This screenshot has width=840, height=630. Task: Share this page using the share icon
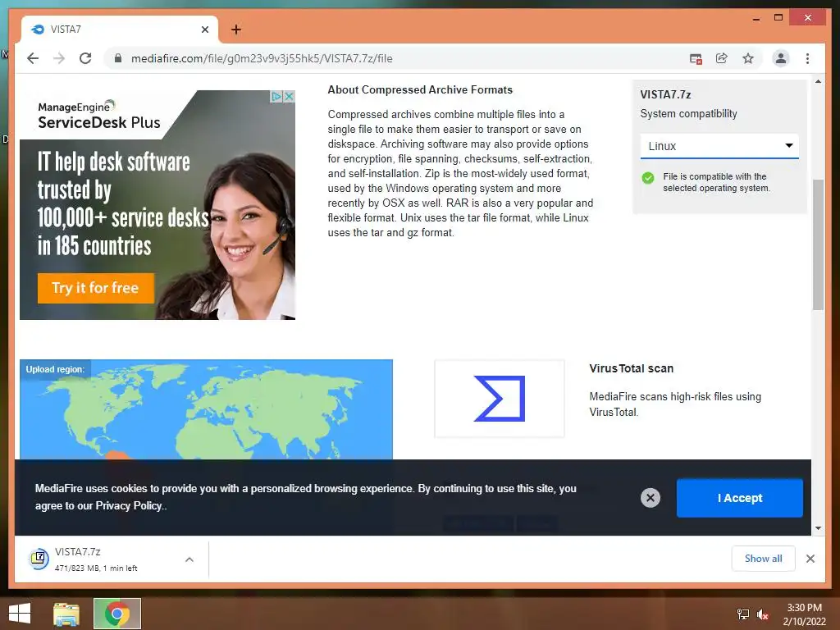722,58
